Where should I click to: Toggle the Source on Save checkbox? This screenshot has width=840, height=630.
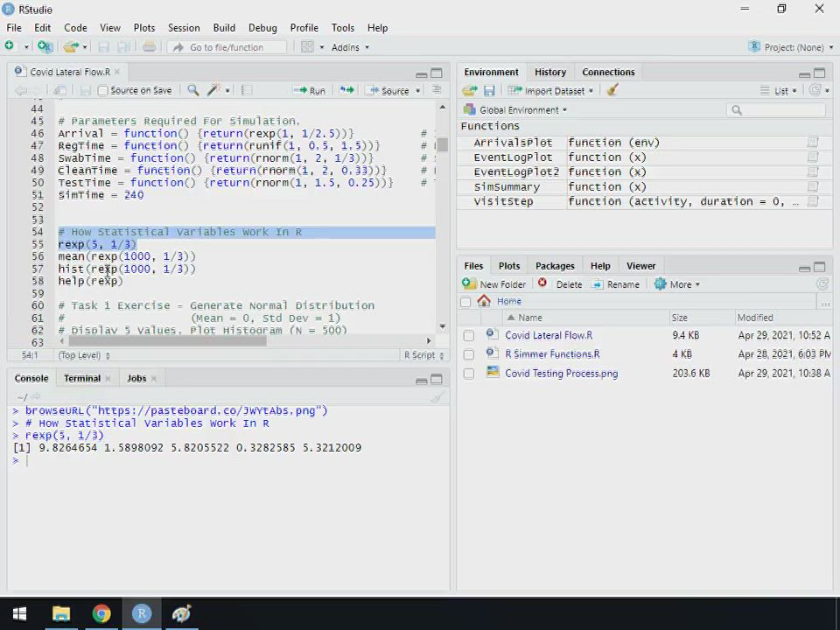click(103, 90)
